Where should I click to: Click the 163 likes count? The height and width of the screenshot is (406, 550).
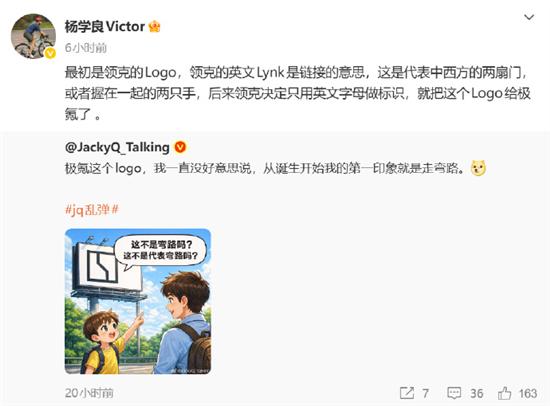click(528, 393)
